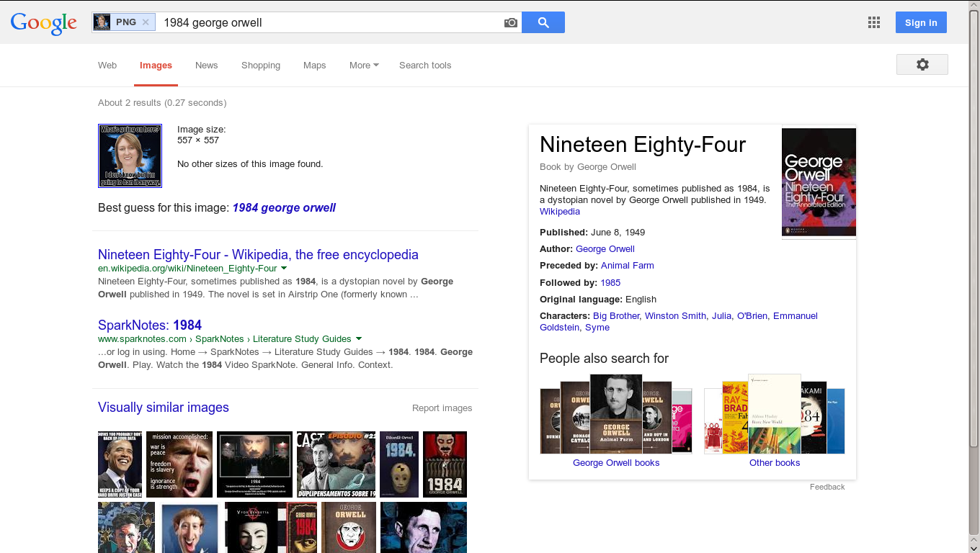
Task: Open the Animal Farm link
Action: [x=628, y=265]
